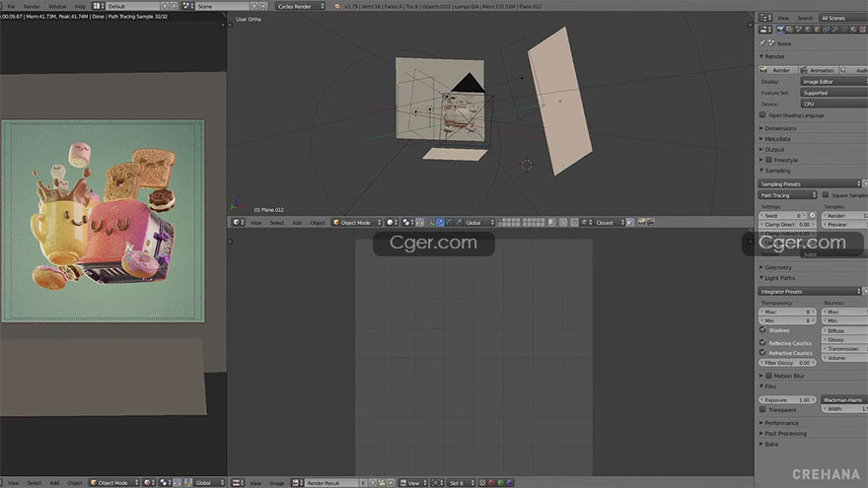The image size is (868, 488).
Task: Open Scene properties tab icon
Action: [x=798, y=30]
